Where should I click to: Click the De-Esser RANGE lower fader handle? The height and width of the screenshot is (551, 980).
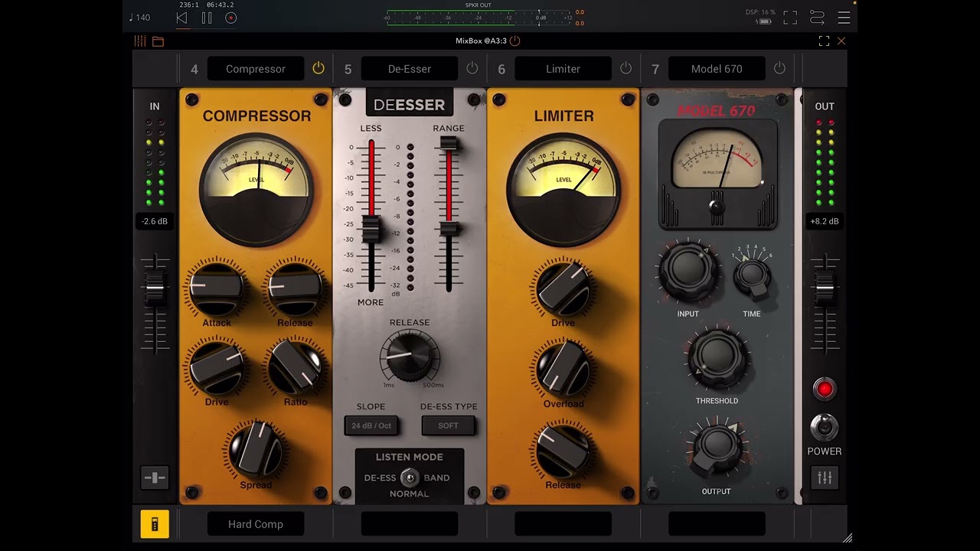[449, 228]
